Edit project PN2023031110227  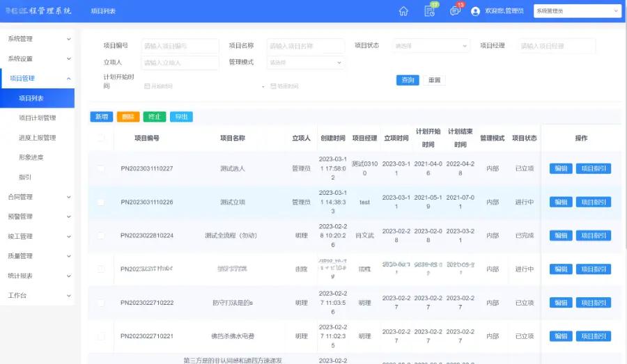(561, 168)
